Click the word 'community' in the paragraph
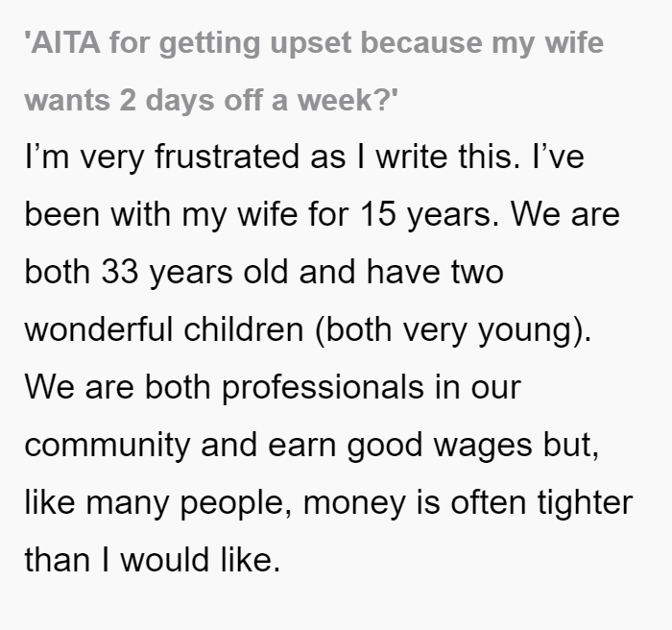672x630 pixels. point(108,446)
